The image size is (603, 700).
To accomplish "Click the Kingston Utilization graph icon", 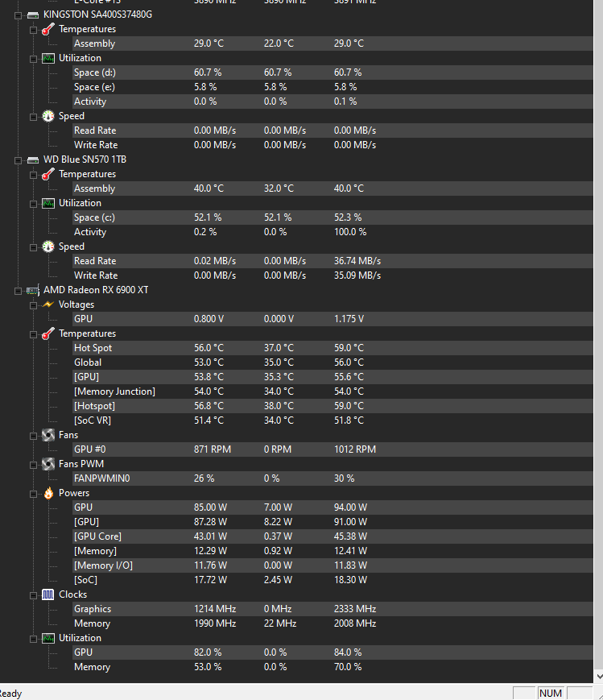I will click(x=48, y=58).
